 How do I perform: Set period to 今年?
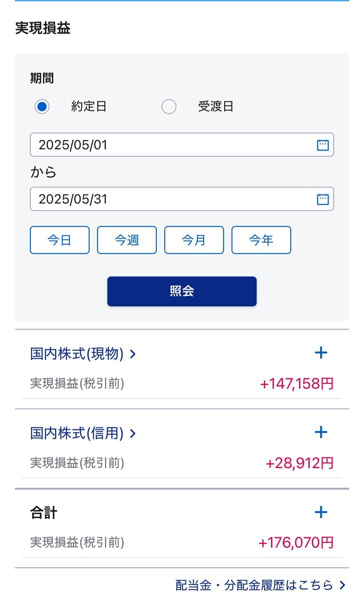pyautogui.click(x=261, y=240)
